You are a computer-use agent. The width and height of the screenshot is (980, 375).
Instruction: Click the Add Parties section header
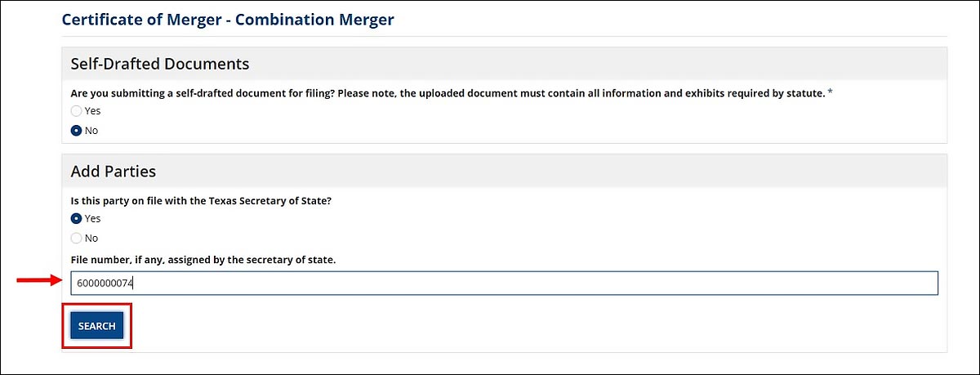tap(114, 172)
